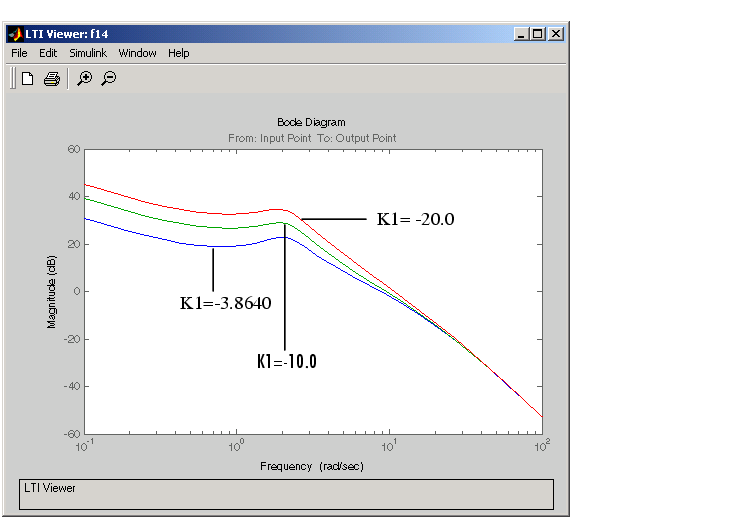Click the LTI Viewer status bar
750x520 pixels.
286,493
